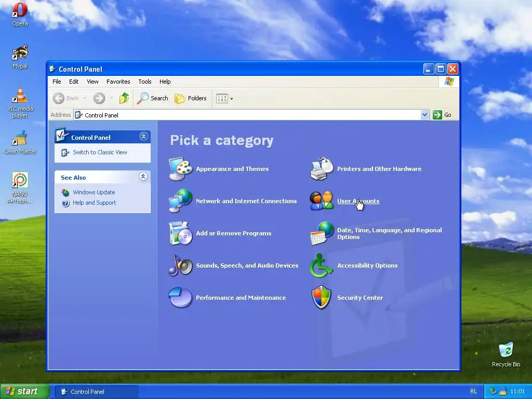532x399 pixels.
Task: Open Date, Time, Language, and Regional Options link
Action: click(x=390, y=233)
